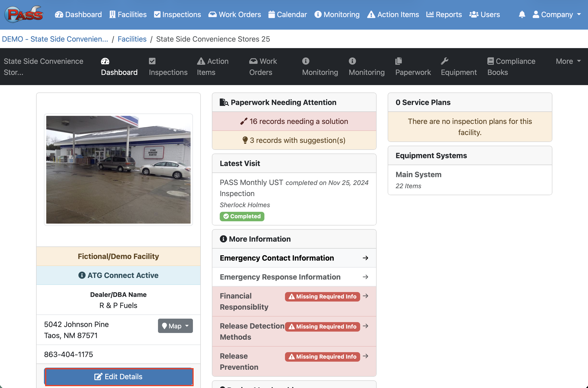The image size is (588, 388).
Task: Click the ATG Connect Active info icon
Action: click(x=82, y=275)
